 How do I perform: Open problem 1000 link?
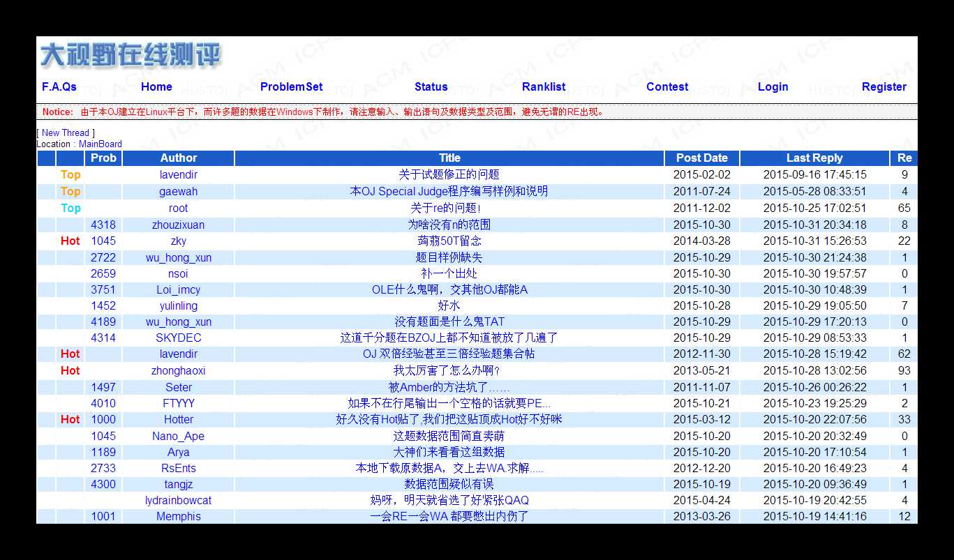coord(103,419)
